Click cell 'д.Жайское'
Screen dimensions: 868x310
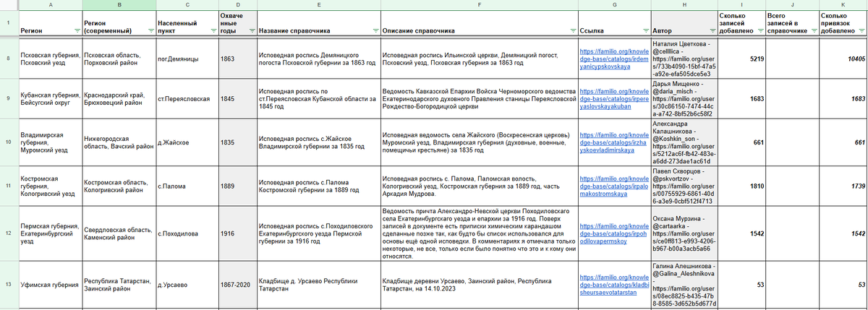click(187, 142)
